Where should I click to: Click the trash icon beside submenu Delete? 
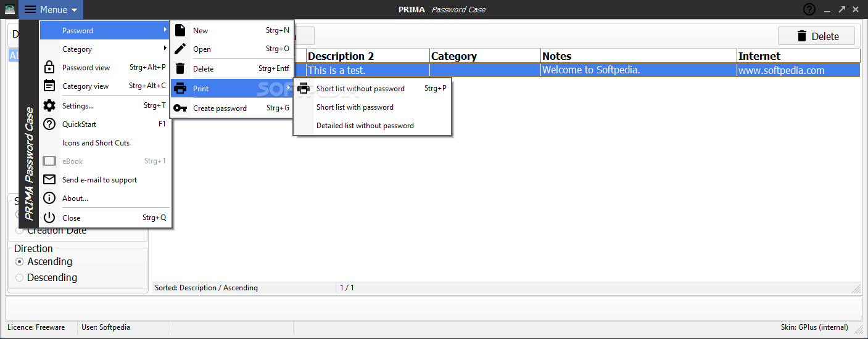click(x=180, y=68)
